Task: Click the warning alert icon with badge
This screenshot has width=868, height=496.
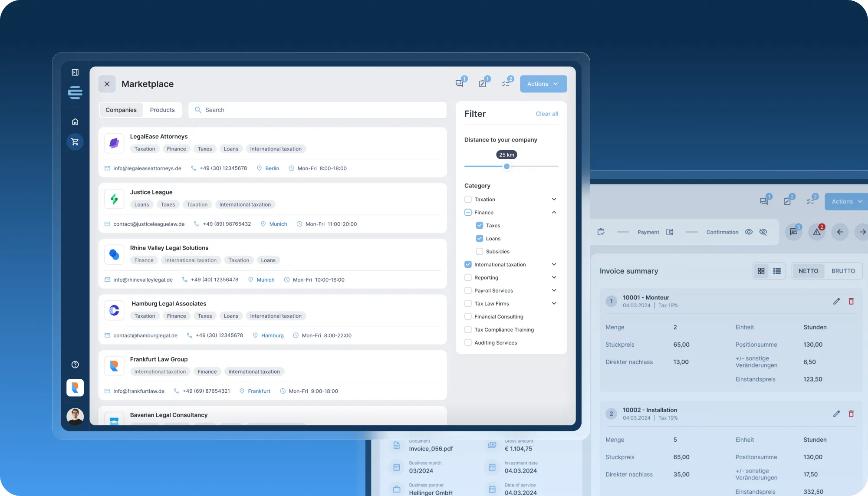Action: pos(817,232)
